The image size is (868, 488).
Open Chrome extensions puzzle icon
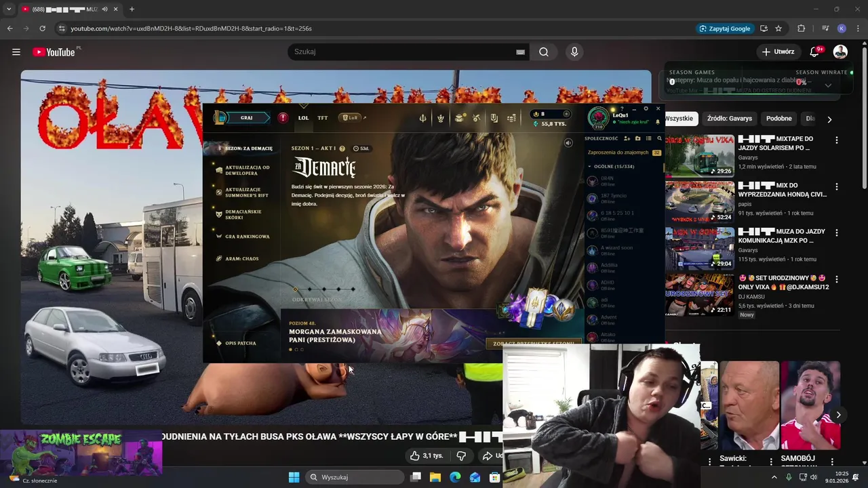[x=802, y=28]
